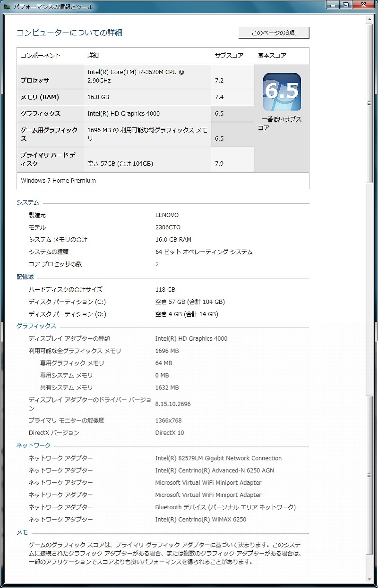The height and width of the screenshot is (588, 378).
Task: Click the driver version 8.15.10.2696
Action: pyautogui.click(x=173, y=404)
